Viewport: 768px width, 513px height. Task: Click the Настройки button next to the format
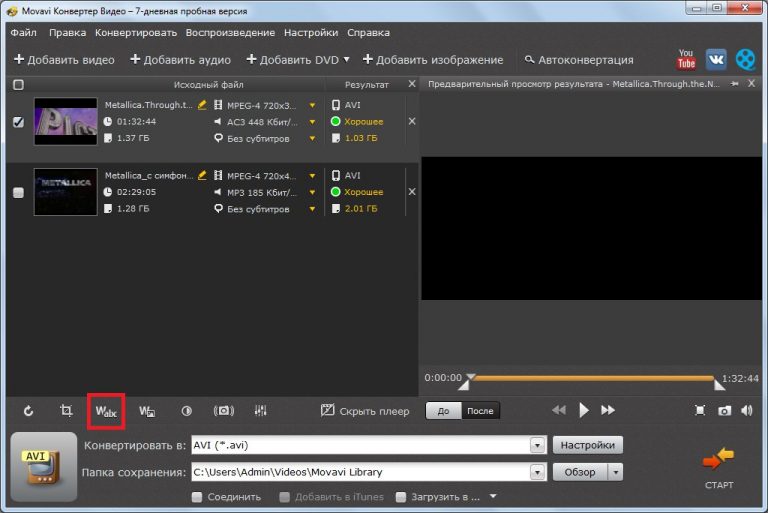pyautogui.click(x=588, y=445)
